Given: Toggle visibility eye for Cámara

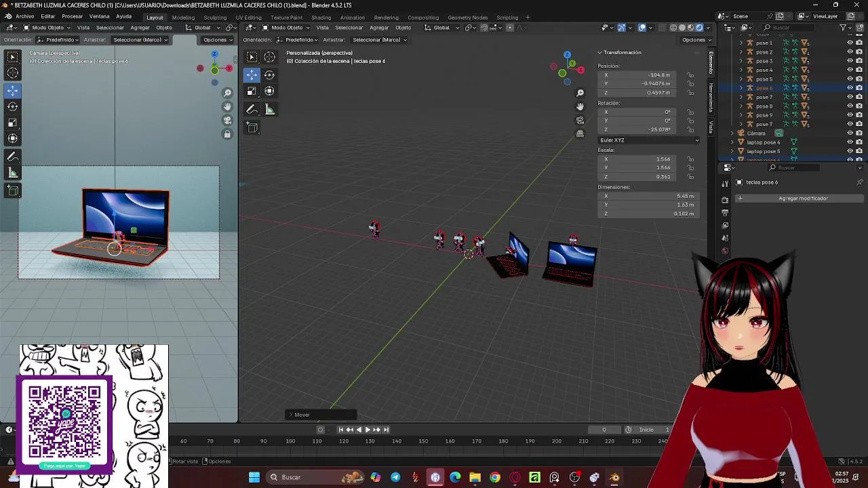Looking at the screenshot, I should point(850,134).
